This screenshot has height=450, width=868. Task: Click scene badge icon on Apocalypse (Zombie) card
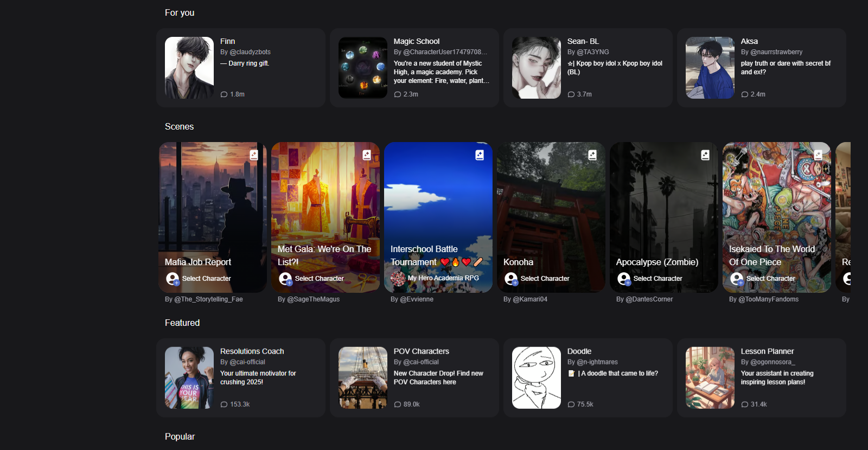705,155
